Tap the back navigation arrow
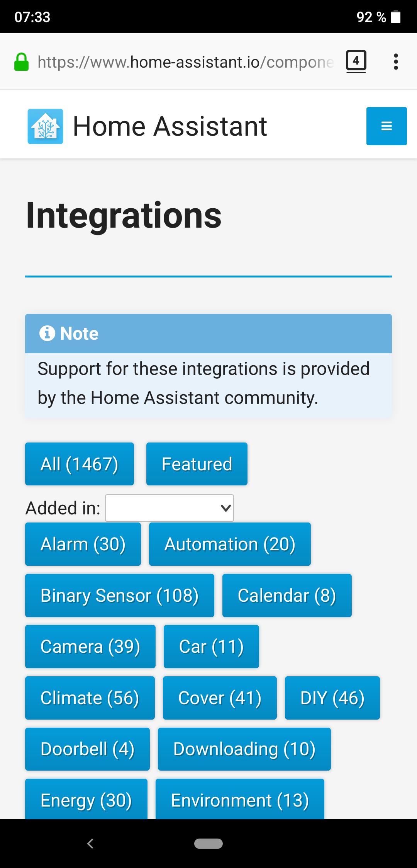Image resolution: width=417 pixels, height=868 pixels. pos(90,844)
